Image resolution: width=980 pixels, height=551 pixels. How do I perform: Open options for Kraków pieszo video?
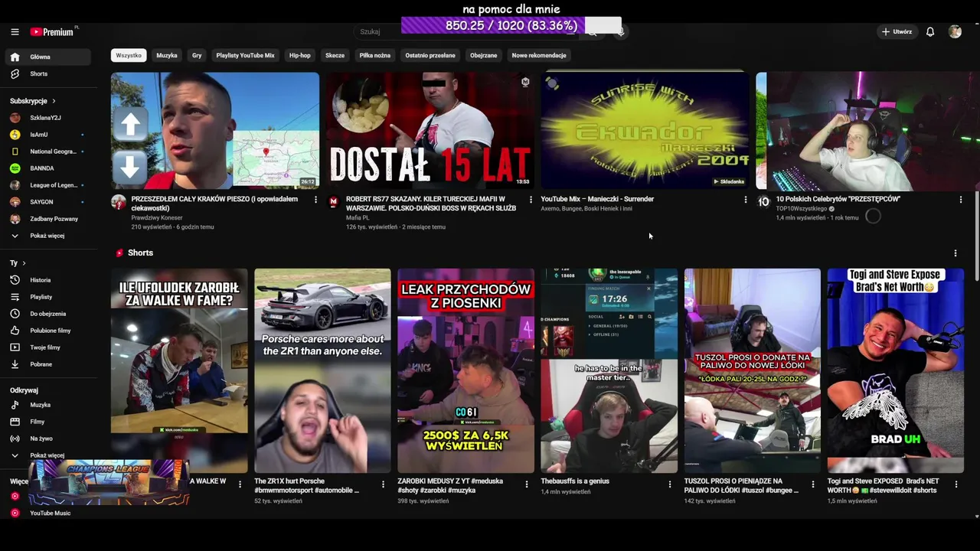tap(315, 200)
